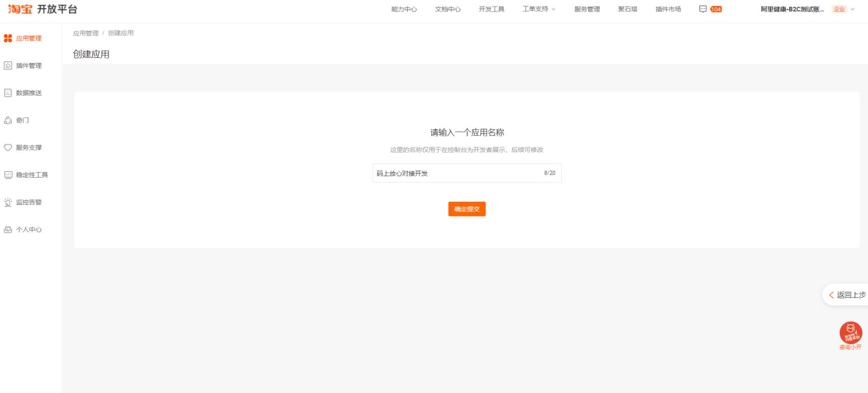Click the 企业 account tag
Viewport: 868px width, 393px height.
point(839,9)
